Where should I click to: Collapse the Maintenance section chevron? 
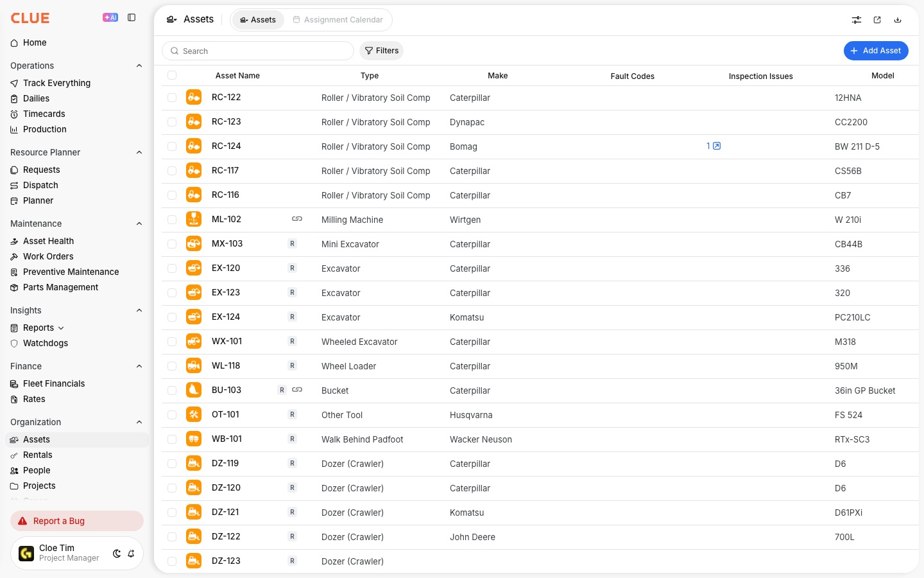tap(139, 223)
